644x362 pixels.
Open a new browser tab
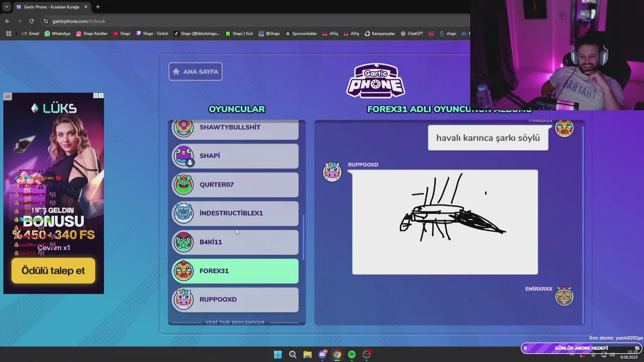[98, 7]
